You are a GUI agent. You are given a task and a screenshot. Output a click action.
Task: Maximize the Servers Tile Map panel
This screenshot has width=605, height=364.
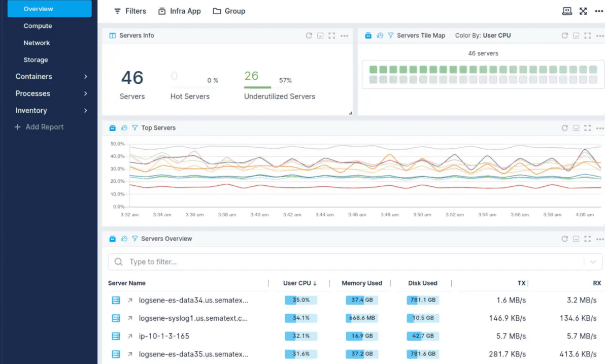587,36
